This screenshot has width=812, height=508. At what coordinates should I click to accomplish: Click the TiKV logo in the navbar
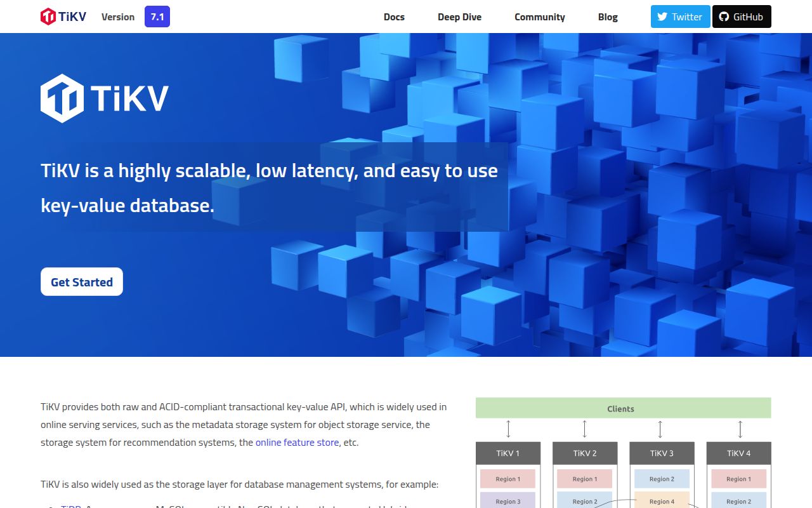click(x=63, y=17)
